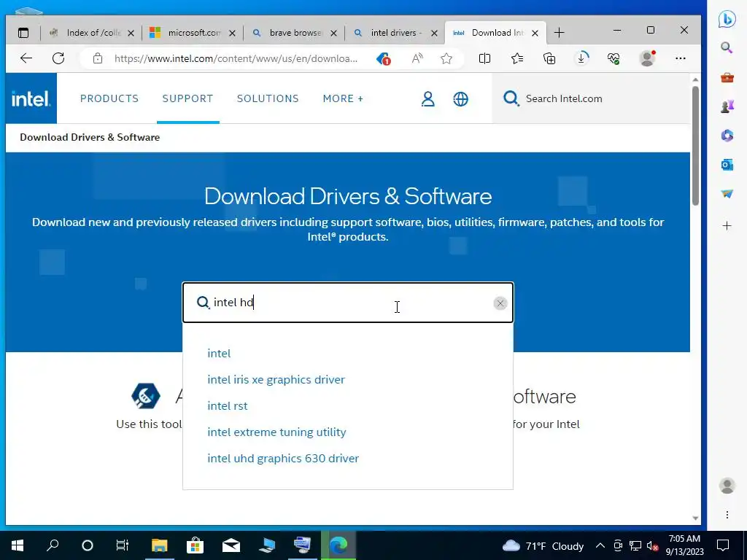Open Windows Start menu
This screenshot has width=747, height=560.
click(18, 545)
